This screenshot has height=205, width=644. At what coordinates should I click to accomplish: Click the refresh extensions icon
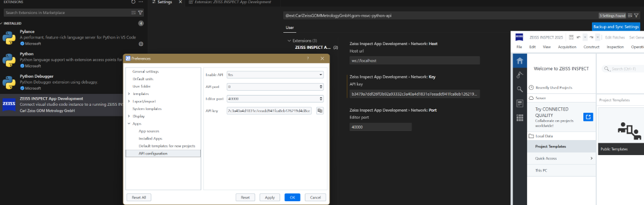tap(133, 2)
